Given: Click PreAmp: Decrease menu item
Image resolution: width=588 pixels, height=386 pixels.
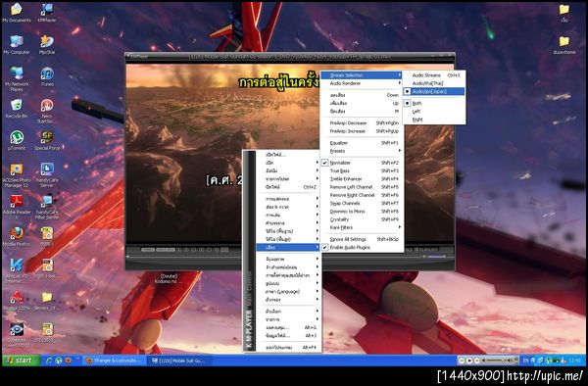Looking at the screenshot, I should 362,122.
